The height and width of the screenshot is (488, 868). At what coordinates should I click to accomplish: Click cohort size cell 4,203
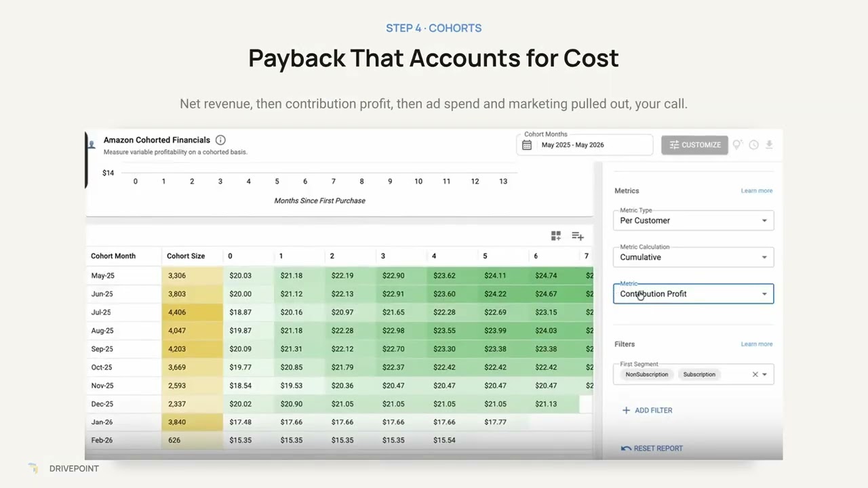[x=192, y=348]
